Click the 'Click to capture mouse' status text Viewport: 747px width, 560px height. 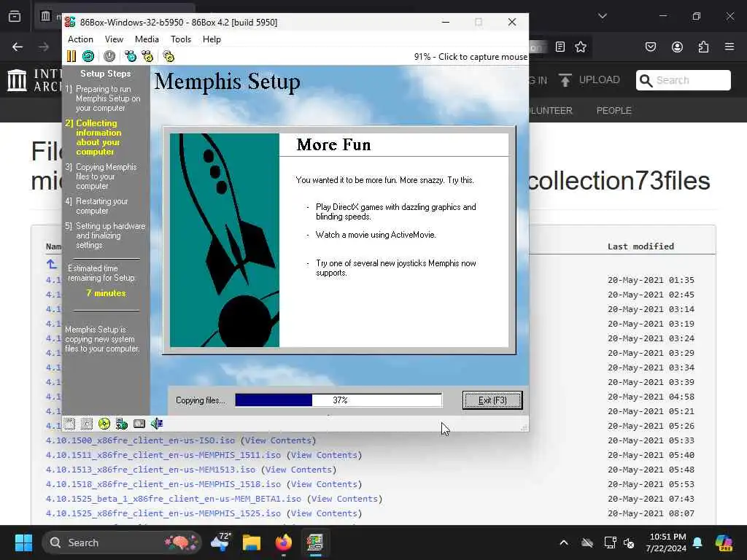click(483, 57)
